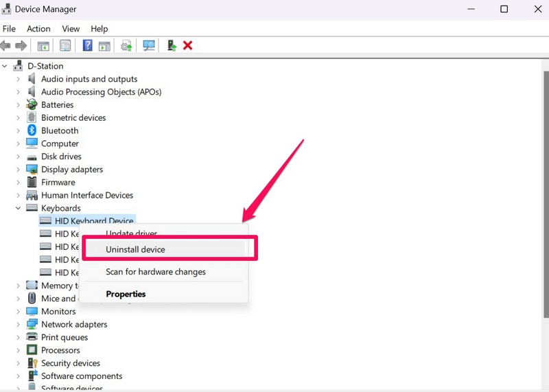Image resolution: width=549 pixels, height=392 pixels.
Task: Open the Action menu
Action: 38,29
